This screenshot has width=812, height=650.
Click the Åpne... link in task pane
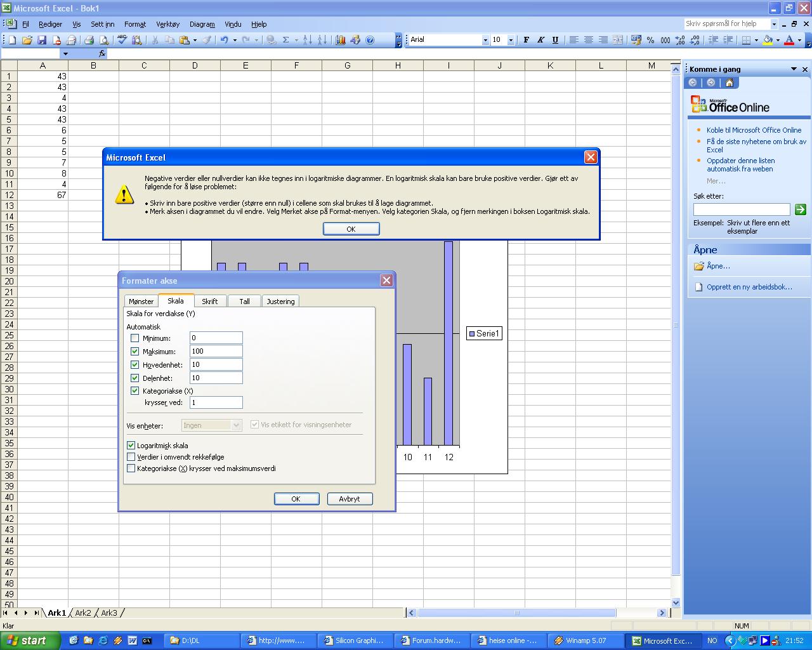point(718,266)
